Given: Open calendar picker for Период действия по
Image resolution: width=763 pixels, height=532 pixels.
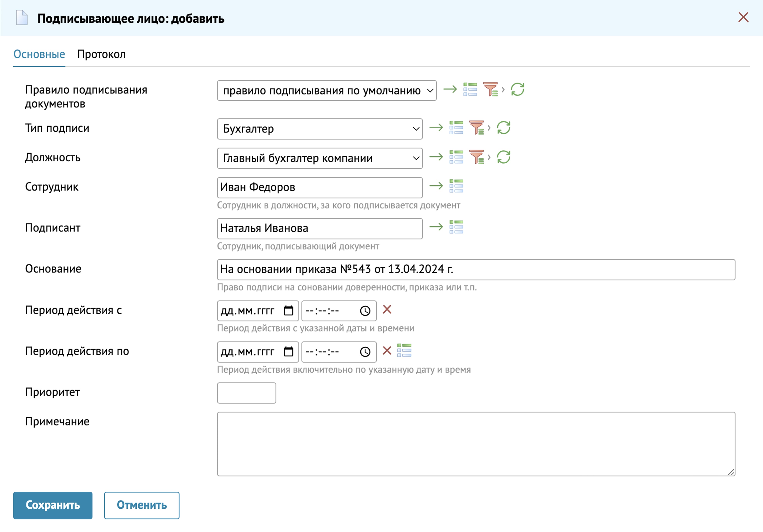Looking at the screenshot, I should 288,352.
